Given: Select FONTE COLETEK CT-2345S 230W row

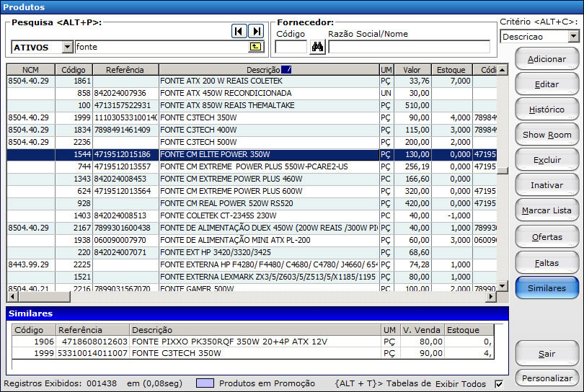Looking at the screenshot, I should point(252,216).
